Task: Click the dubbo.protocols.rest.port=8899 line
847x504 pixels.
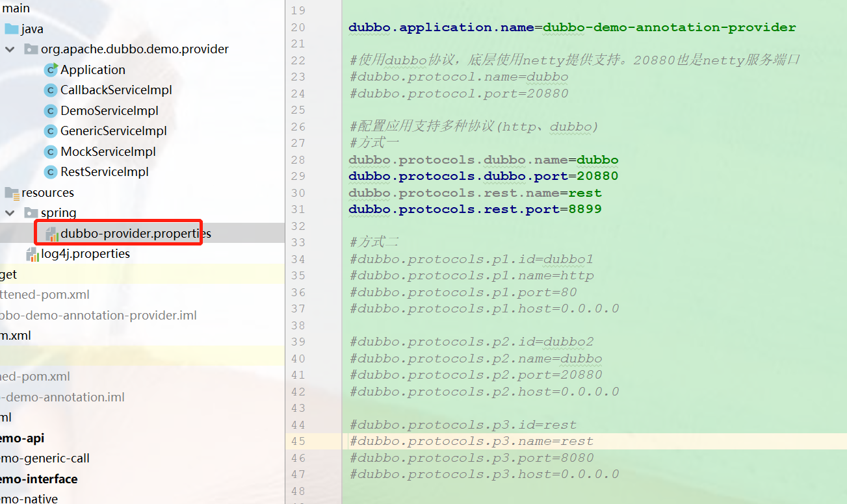Action: click(475, 209)
